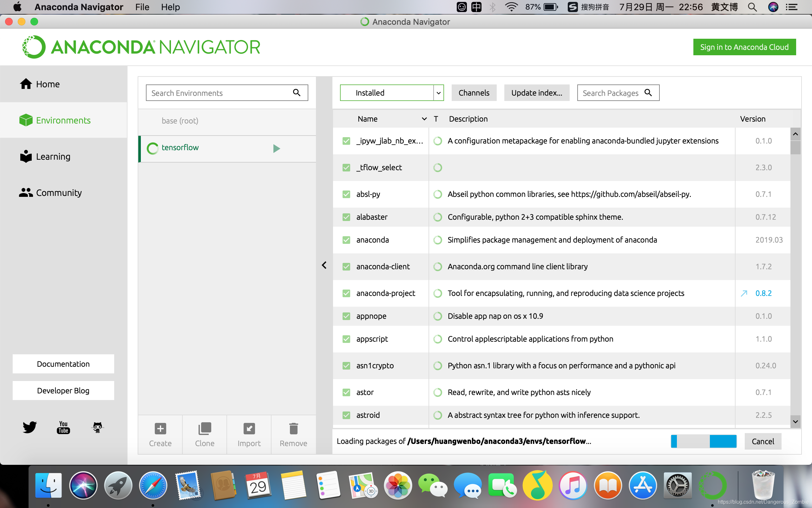Click the package list scroll up arrow
This screenshot has width=812, height=508.
pos(795,134)
